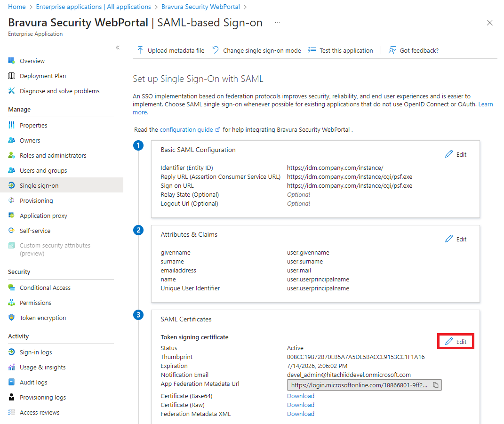504x424 pixels.
Task: Edit the Token signing certificate
Action: (x=455, y=341)
